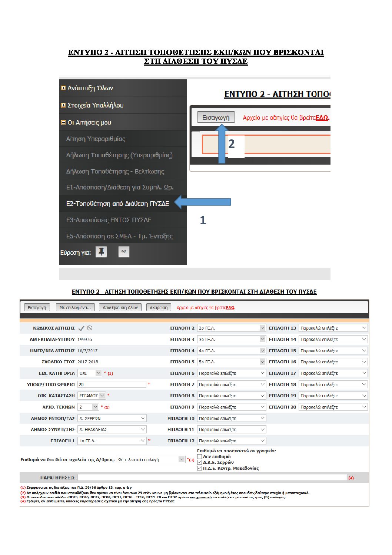This screenshot has height=555, width=392.
Task: Toggle the Δ.Δ.Ε. Σερρών checkbox
Action: point(200,462)
